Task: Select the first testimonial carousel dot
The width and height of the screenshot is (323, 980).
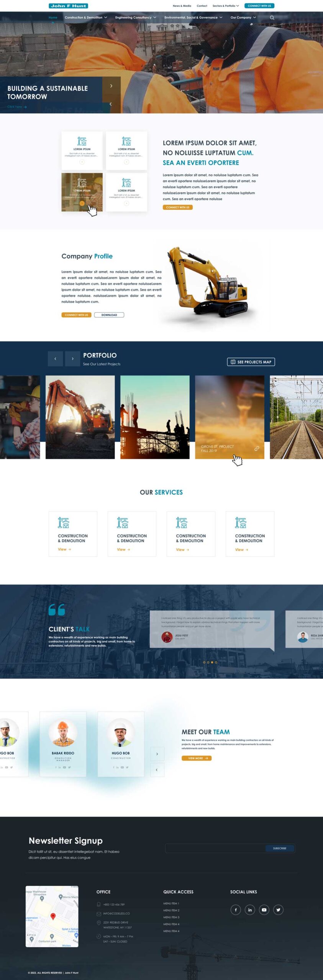Action: 204,662
